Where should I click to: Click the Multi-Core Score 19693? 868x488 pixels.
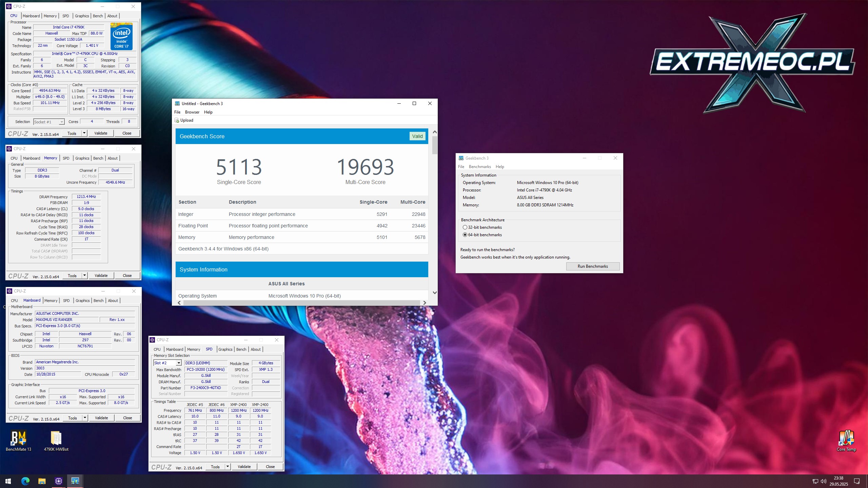click(x=366, y=167)
